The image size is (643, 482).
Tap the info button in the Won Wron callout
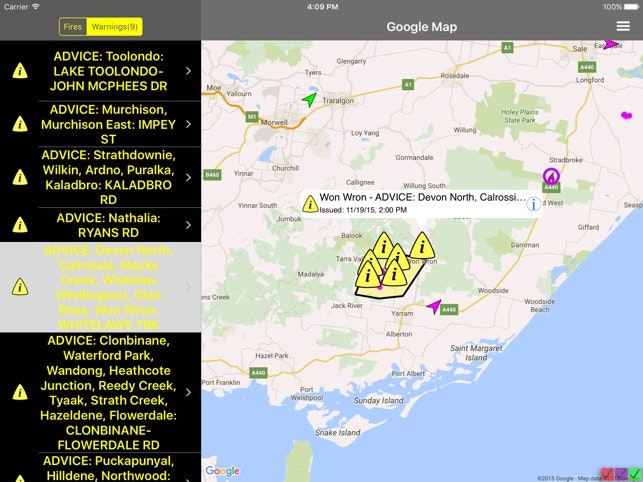[x=534, y=204]
